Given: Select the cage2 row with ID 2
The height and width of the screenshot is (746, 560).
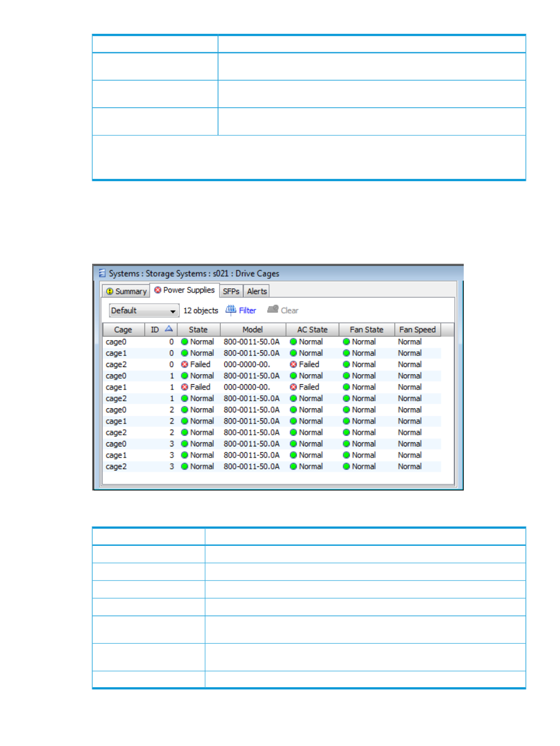Looking at the screenshot, I should (272, 433).
